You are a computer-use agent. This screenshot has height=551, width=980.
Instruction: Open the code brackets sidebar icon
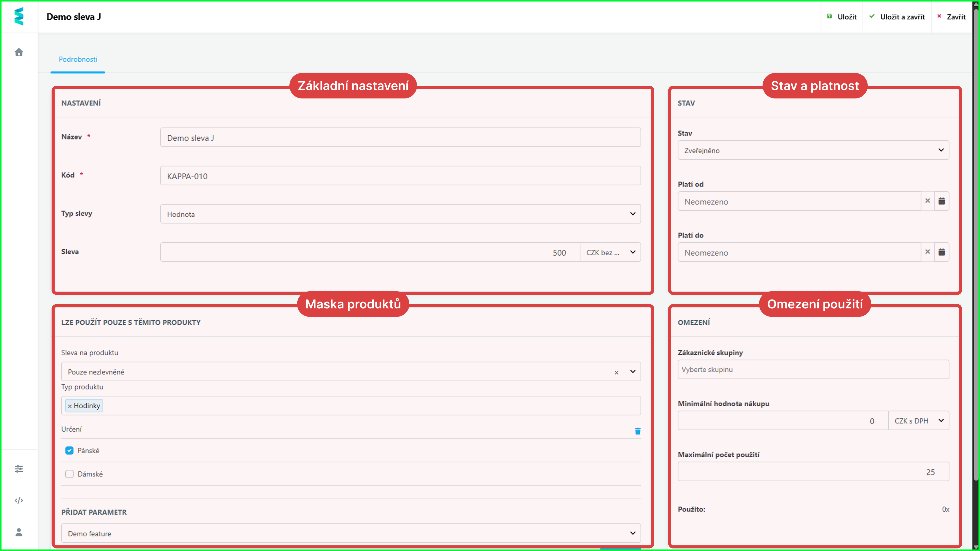point(19,500)
